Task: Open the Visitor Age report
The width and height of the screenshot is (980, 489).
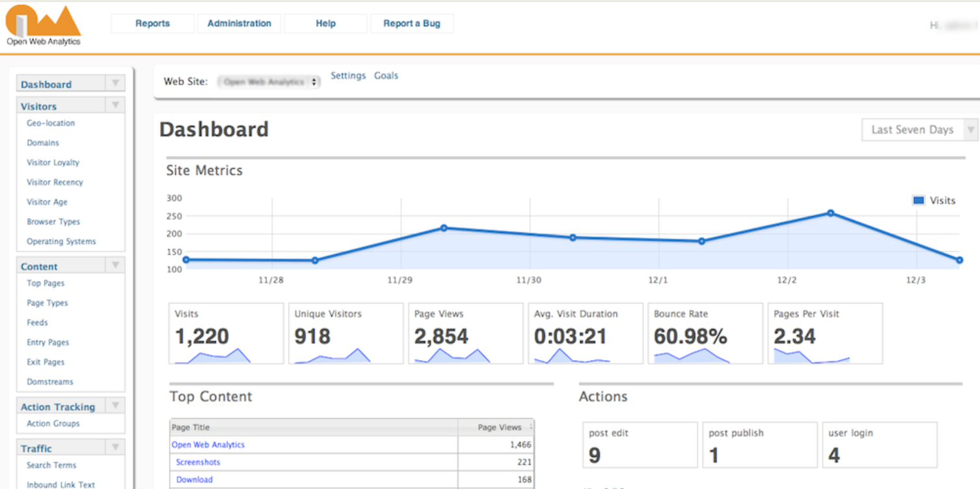Action: 47,202
